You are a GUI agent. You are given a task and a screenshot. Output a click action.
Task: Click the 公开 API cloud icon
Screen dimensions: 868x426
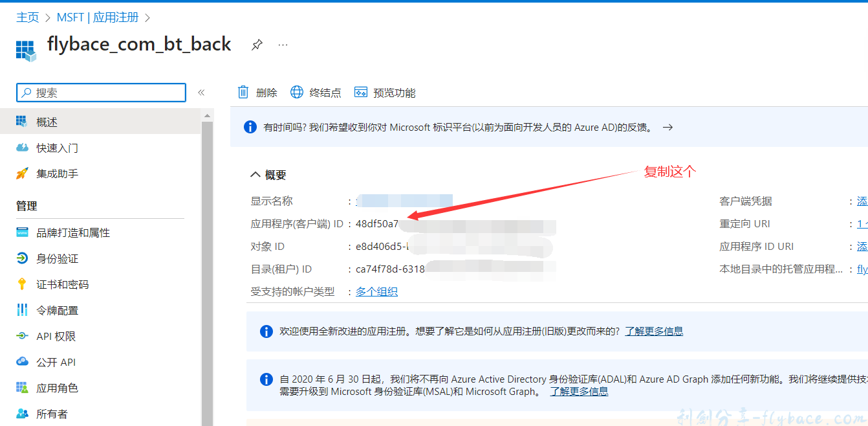point(22,362)
